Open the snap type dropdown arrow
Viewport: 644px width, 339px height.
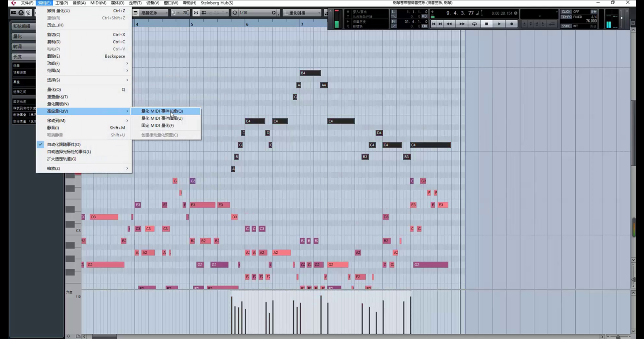227,13
